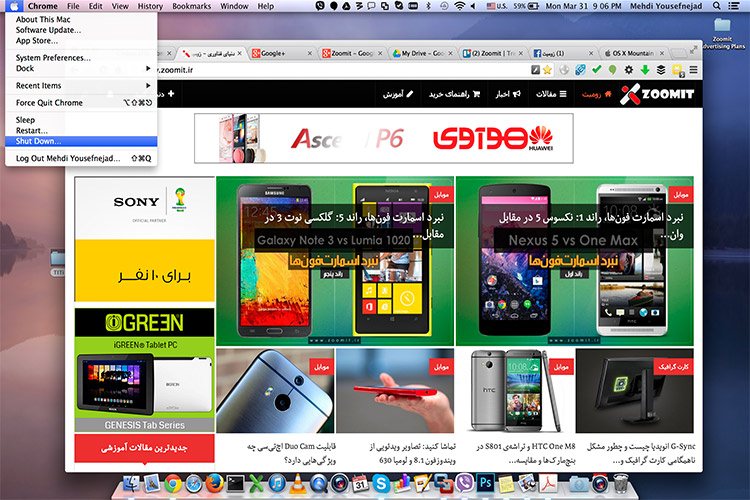The image size is (750, 500).
Task: Open راهنمای خرید navigation link
Action: click(x=454, y=94)
